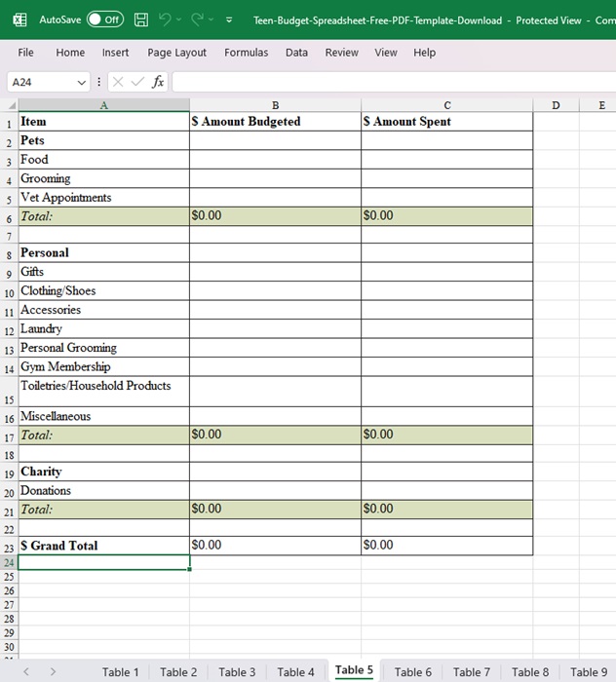Click the formula bar options dots
Viewport: 616px width, 682px height.
(98, 82)
